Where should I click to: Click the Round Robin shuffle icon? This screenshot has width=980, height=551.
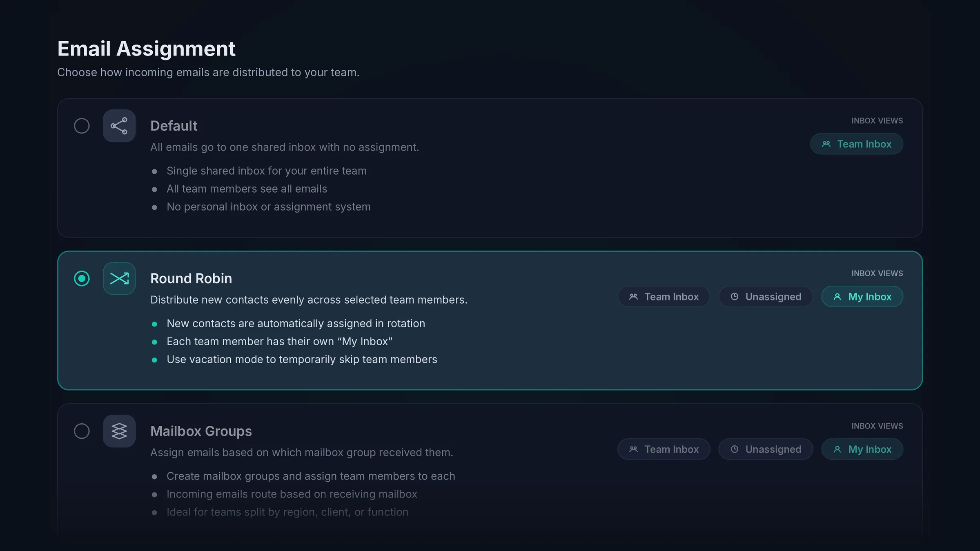119,278
